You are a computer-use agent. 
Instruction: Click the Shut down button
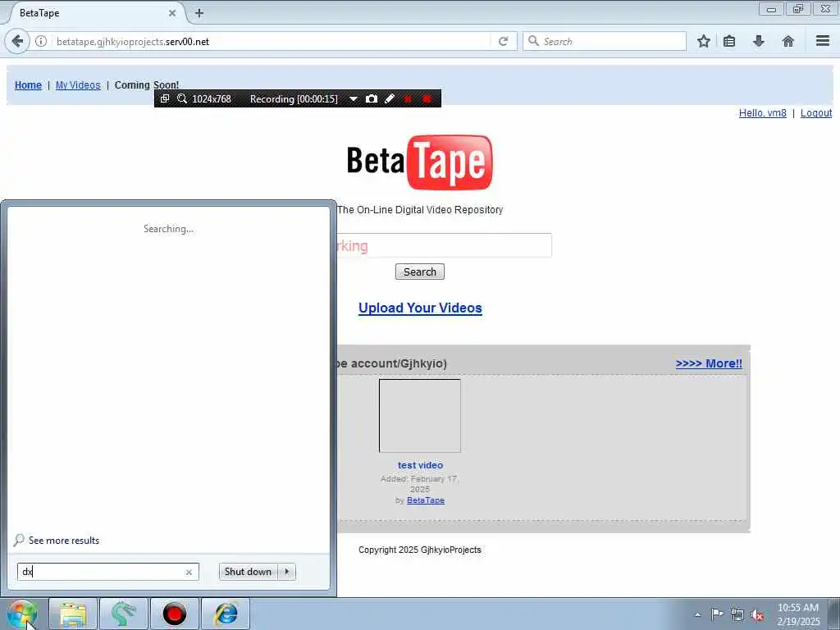click(x=248, y=572)
